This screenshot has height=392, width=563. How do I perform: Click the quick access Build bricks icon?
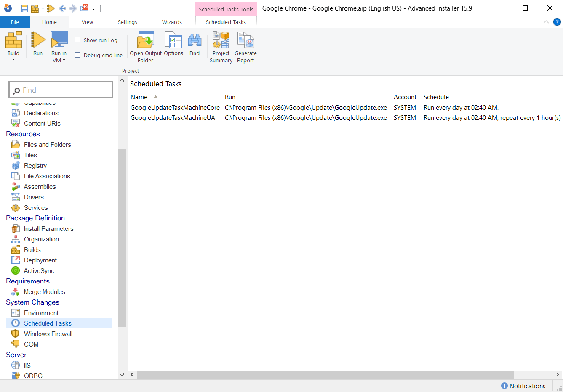35,8
